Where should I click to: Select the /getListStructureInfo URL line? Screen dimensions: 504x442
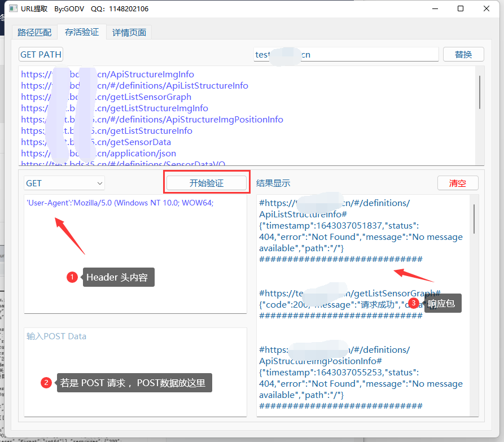107,130
